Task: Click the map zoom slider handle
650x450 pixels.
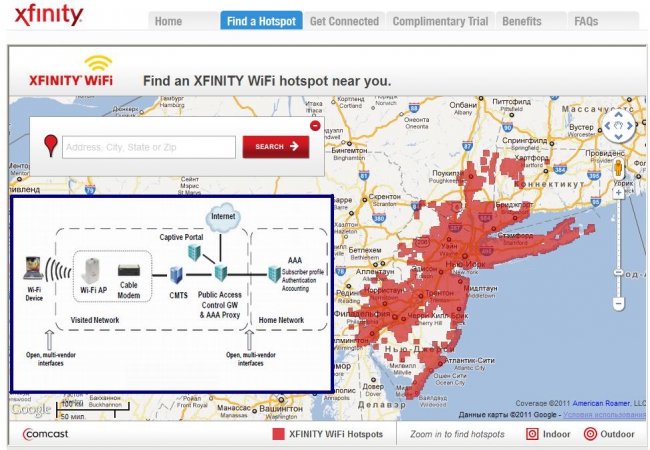Action: tap(618, 272)
